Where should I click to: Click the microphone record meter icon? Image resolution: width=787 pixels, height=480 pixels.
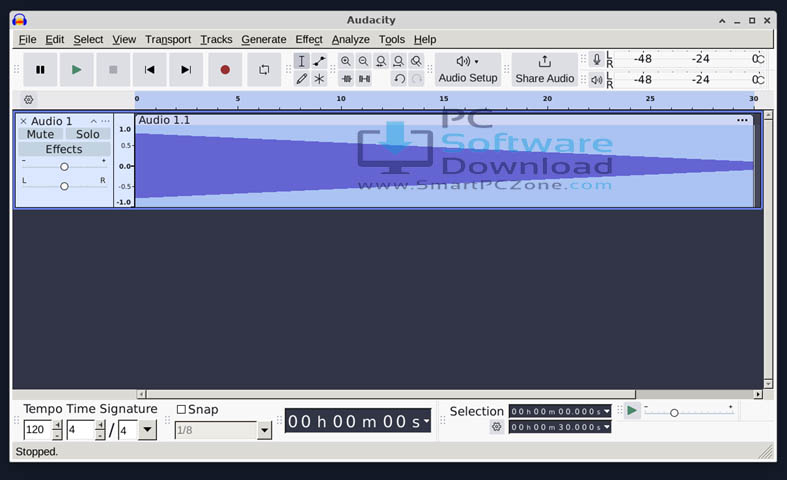coord(596,59)
